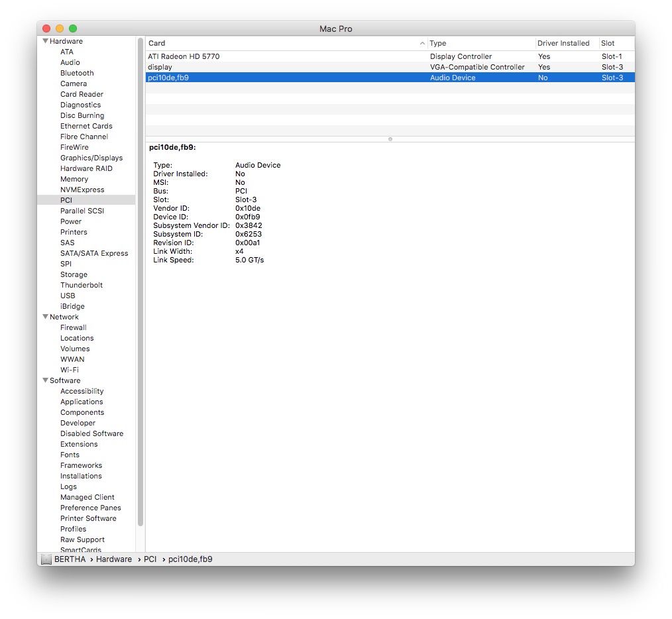Show Logs under Software
This screenshot has width=672, height=619.
(x=68, y=486)
